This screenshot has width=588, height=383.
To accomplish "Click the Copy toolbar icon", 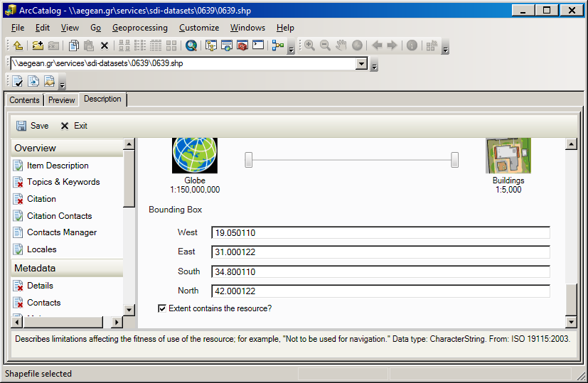I will tap(74, 45).
